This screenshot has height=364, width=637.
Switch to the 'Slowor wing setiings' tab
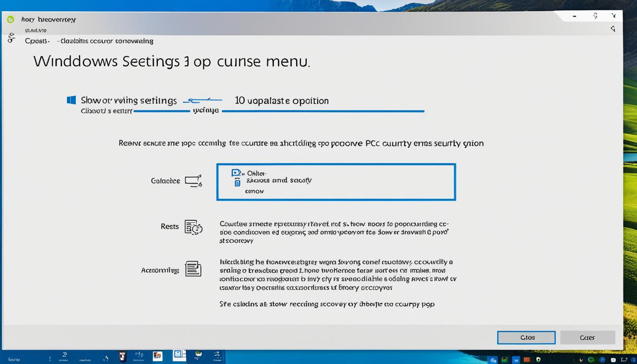(x=128, y=100)
